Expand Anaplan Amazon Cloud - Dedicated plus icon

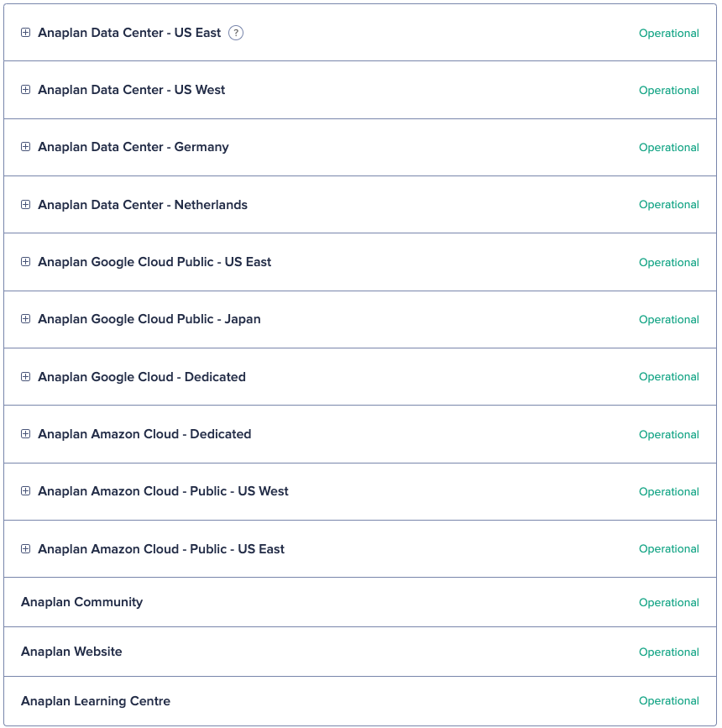tap(25, 433)
